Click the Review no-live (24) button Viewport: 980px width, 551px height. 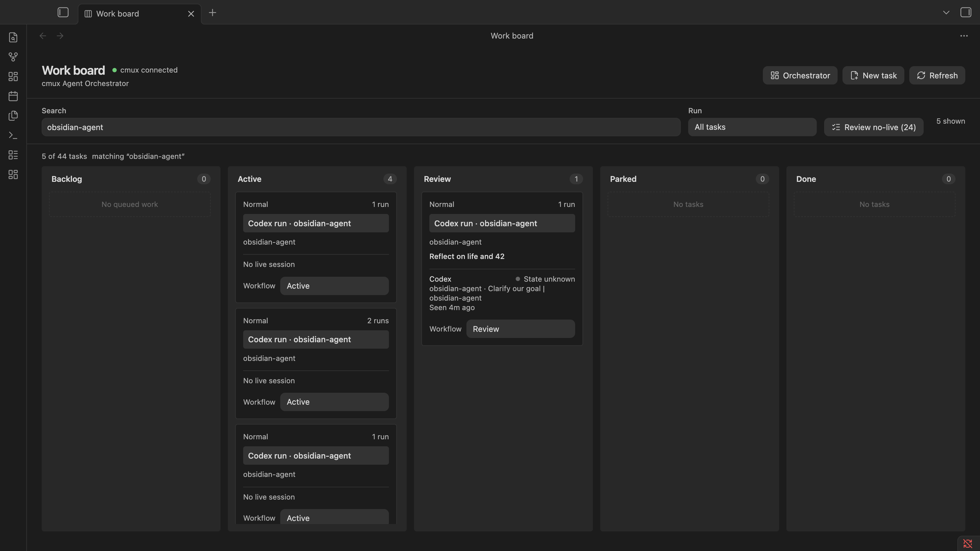(873, 127)
